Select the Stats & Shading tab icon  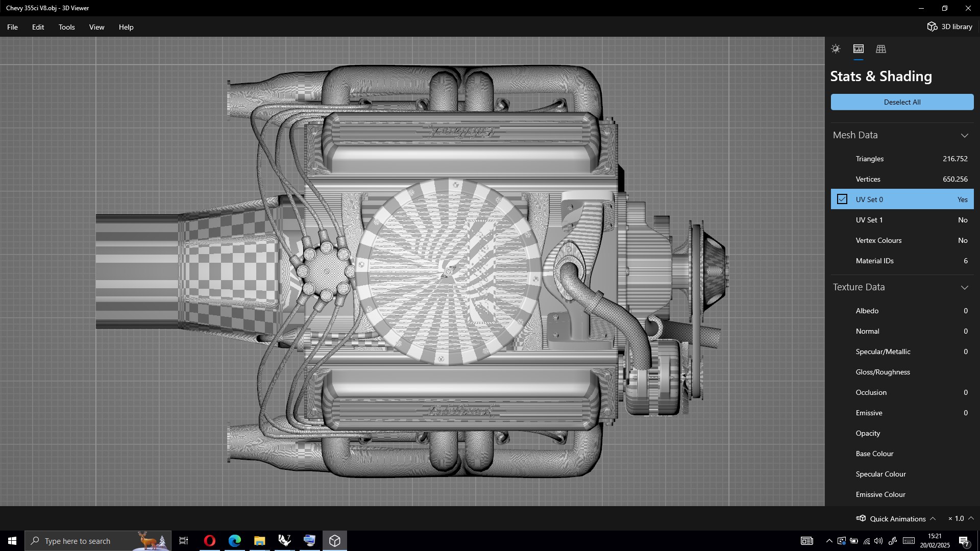point(859,49)
